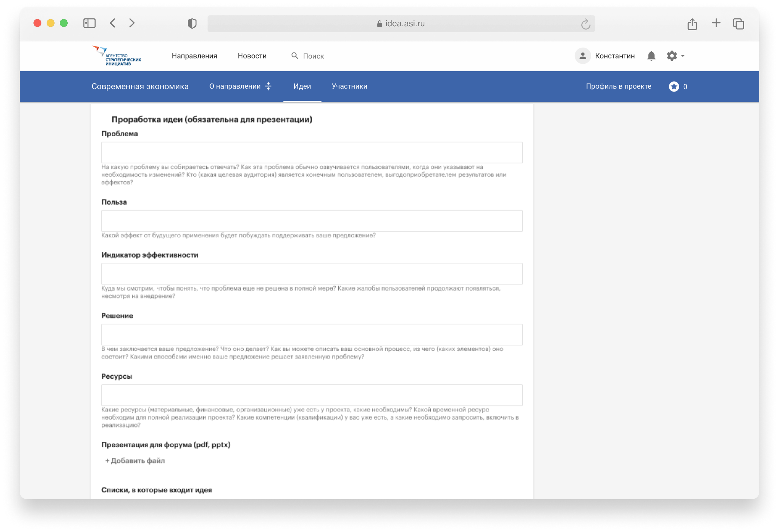The width and height of the screenshot is (779, 532).
Task: Click the search magnifier icon
Action: point(294,55)
